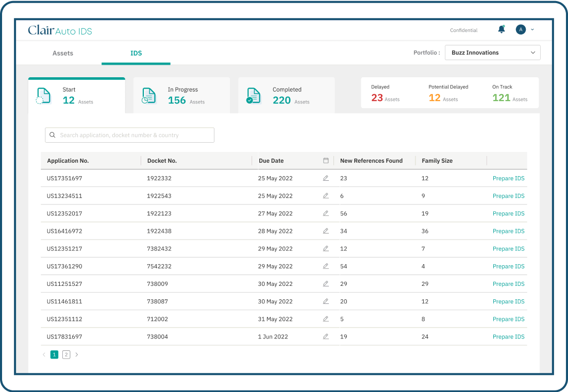Edit due date for docket 738009

tap(325, 283)
